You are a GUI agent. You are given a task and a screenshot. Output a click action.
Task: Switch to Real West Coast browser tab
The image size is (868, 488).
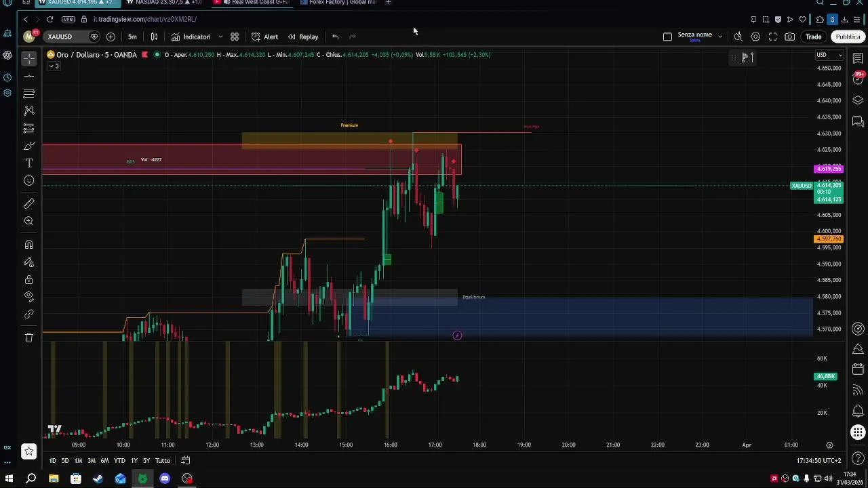coord(252,3)
